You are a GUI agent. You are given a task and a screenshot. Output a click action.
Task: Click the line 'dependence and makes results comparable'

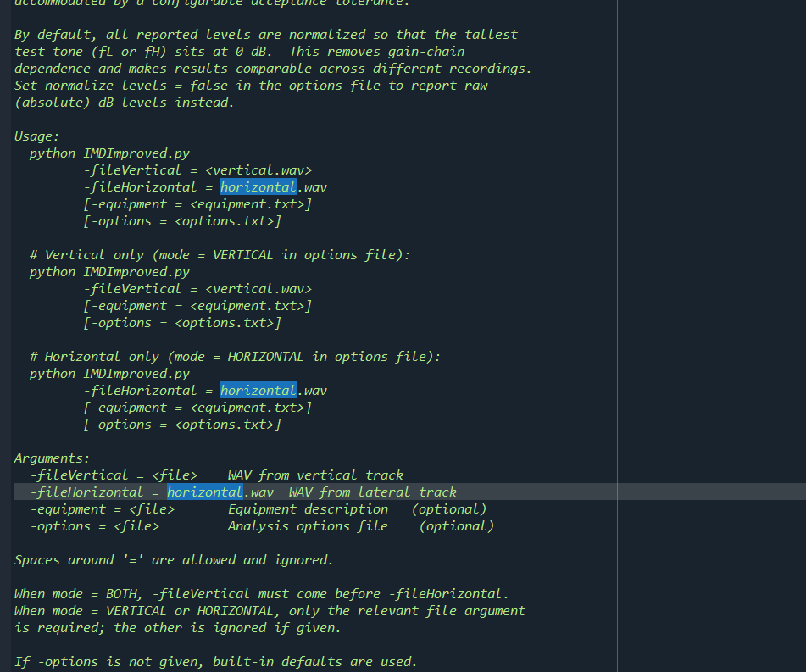click(x=273, y=69)
